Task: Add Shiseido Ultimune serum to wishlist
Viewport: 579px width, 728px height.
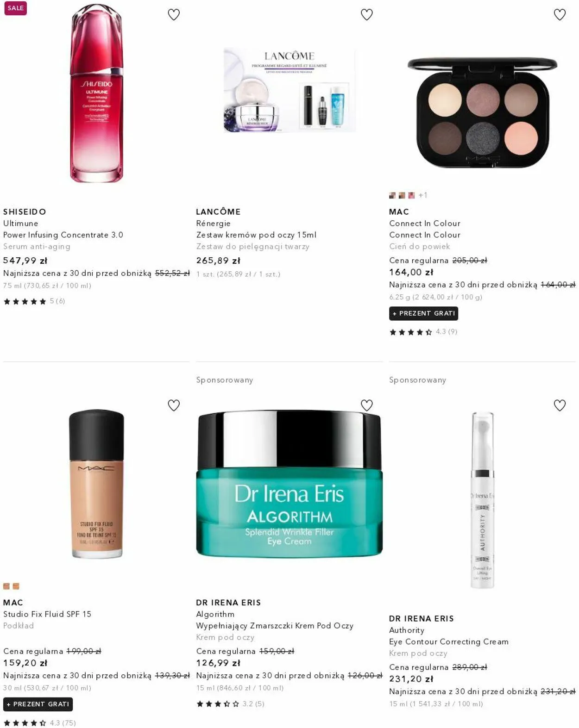Action: [174, 15]
